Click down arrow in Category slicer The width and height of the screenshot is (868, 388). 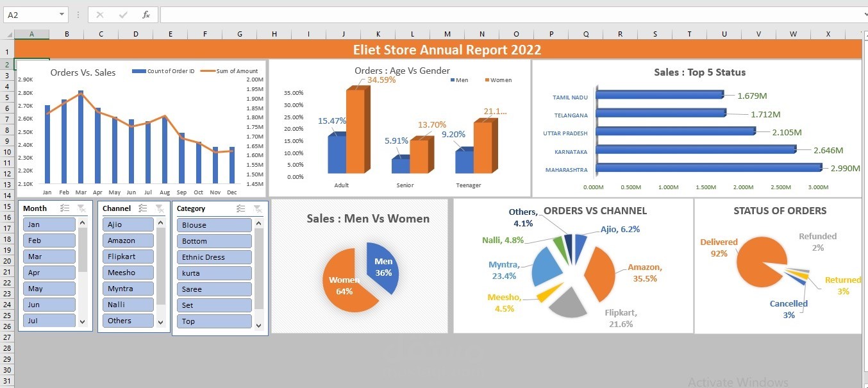pos(259,325)
